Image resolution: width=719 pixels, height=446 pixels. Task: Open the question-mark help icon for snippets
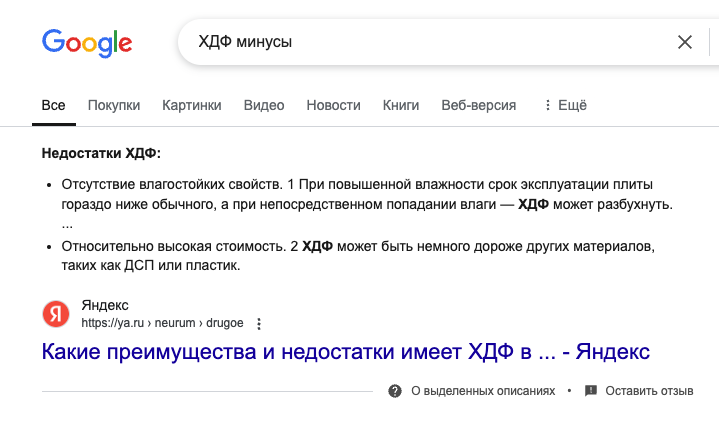pyautogui.click(x=395, y=391)
